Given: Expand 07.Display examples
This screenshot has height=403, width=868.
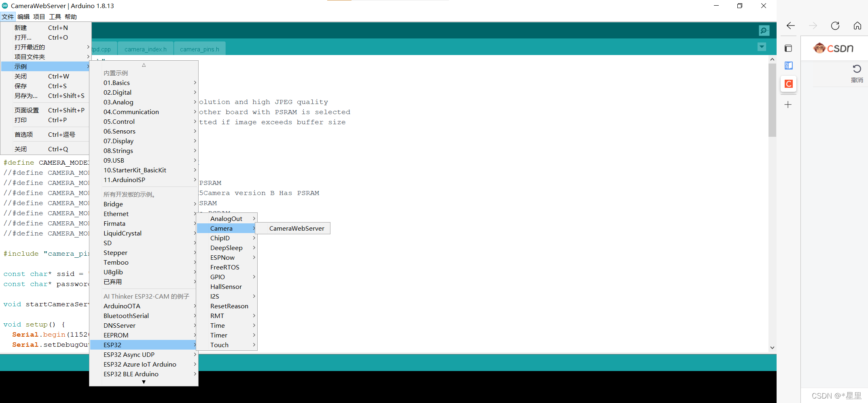Looking at the screenshot, I should coord(144,141).
